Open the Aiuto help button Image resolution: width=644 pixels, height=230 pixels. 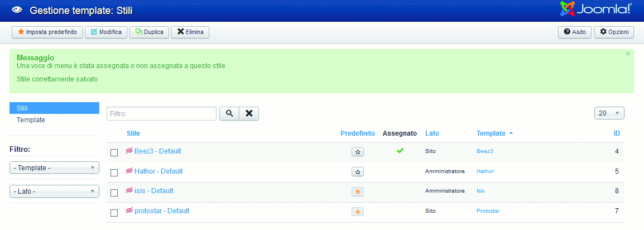pyautogui.click(x=575, y=32)
